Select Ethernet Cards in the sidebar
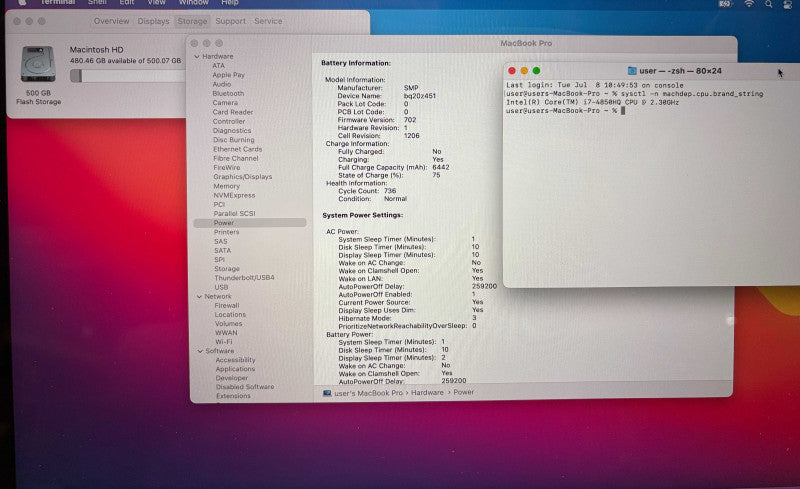Image resolution: width=800 pixels, height=489 pixels. click(237, 149)
